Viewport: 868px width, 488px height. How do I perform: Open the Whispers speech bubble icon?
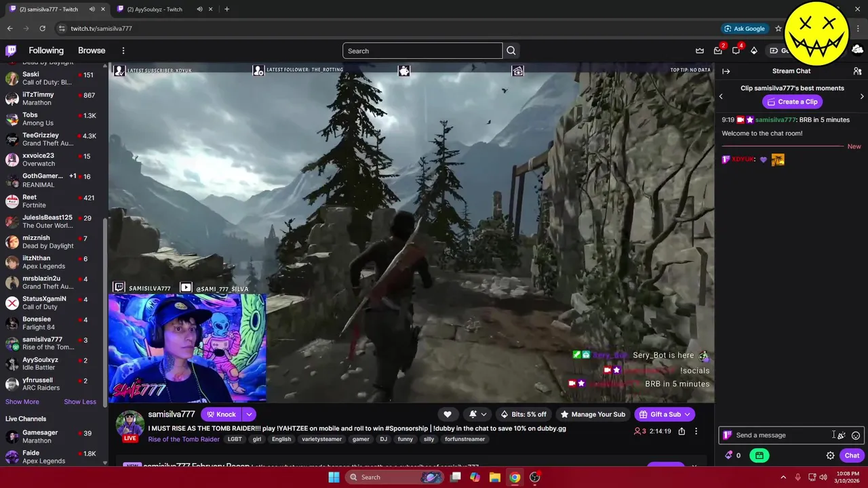tap(736, 51)
